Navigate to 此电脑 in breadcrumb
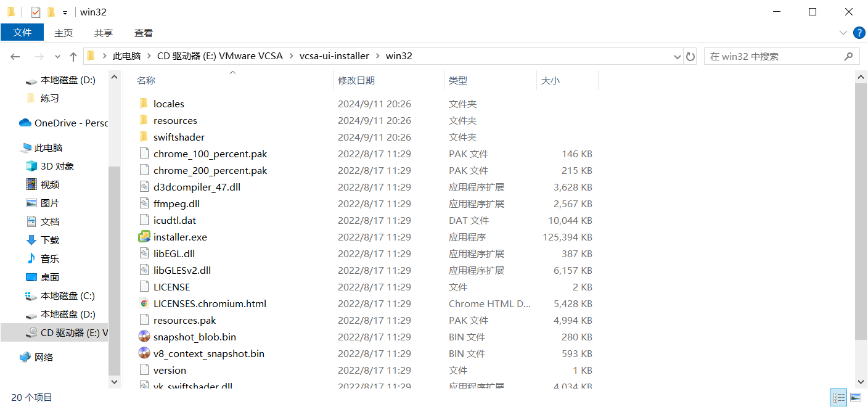 pos(127,56)
